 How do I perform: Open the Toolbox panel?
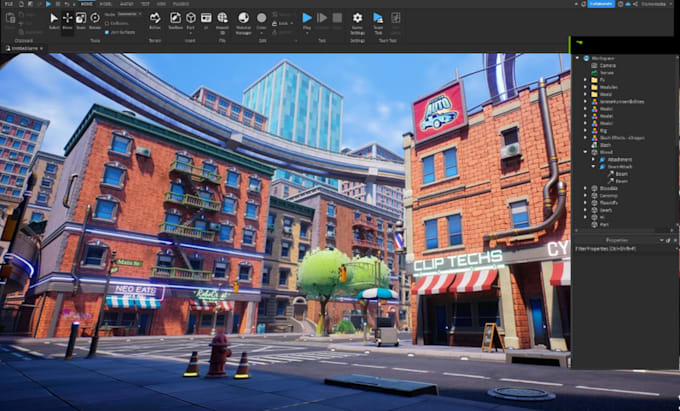[x=175, y=18]
